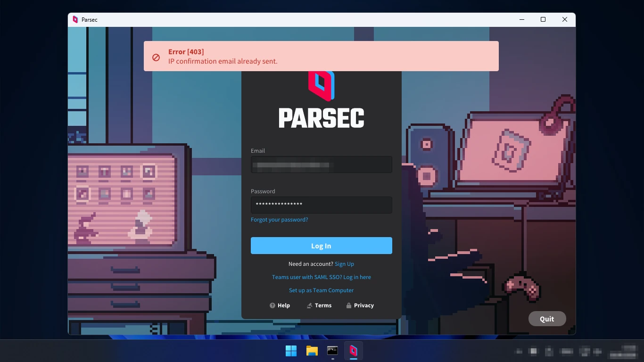The height and width of the screenshot is (362, 644).
Task: Open the terminal app in the taskbar
Action: (332, 351)
